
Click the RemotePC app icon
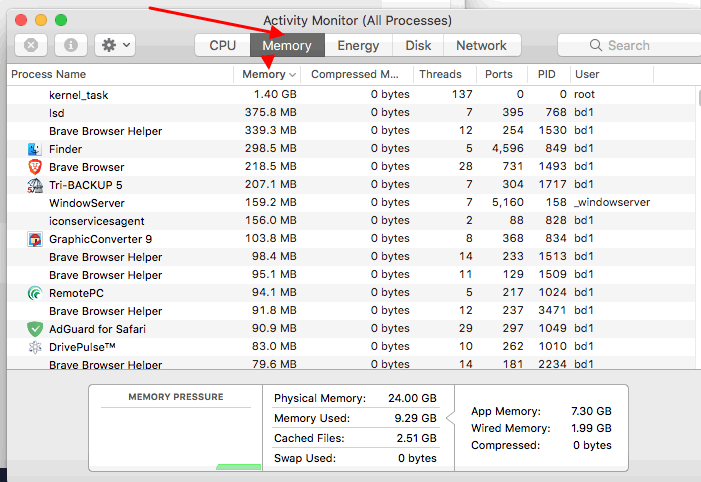pyautogui.click(x=35, y=293)
